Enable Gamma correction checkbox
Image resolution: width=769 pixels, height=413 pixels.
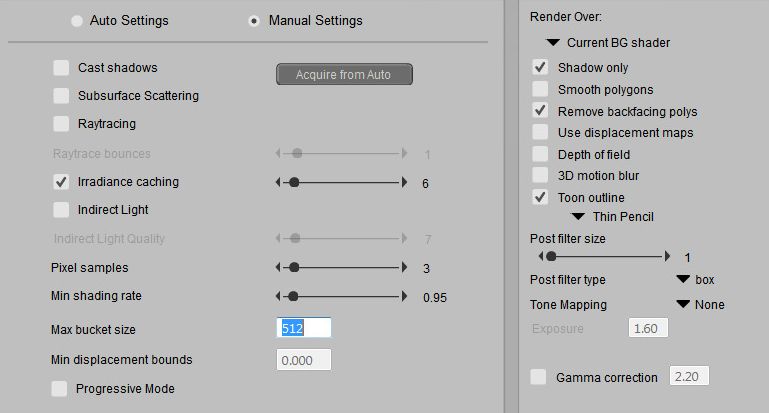point(540,377)
